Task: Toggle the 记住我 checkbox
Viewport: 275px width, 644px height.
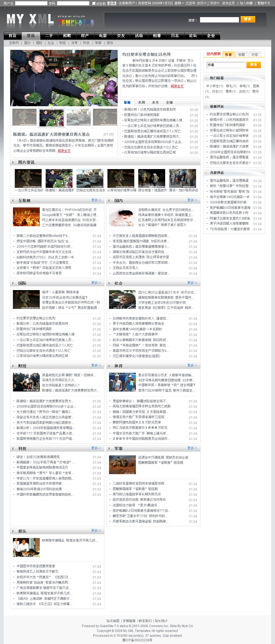Action: pyautogui.click(x=94, y=3)
